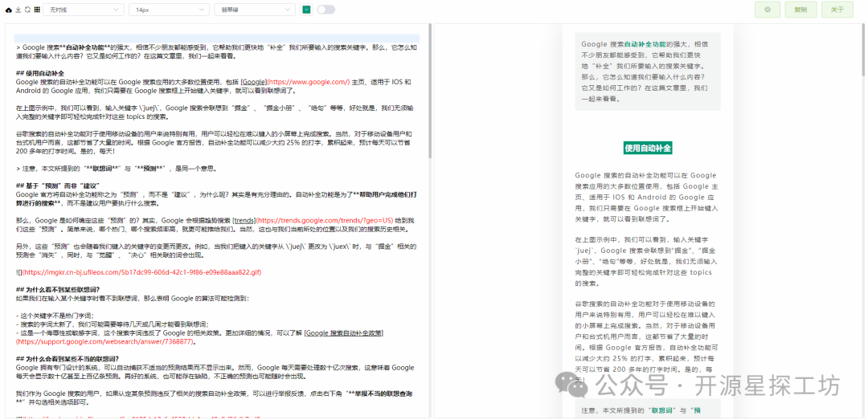Viewport: 868px width, 420px height.
Task: Click the grid table icon
Action: point(36,10)
